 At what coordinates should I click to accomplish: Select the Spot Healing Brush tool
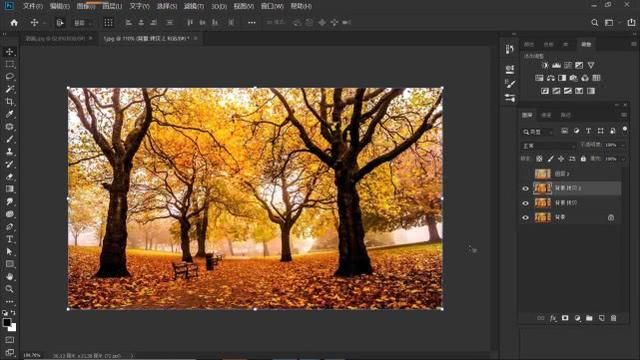pyautogui.click(x=10, y=127)
